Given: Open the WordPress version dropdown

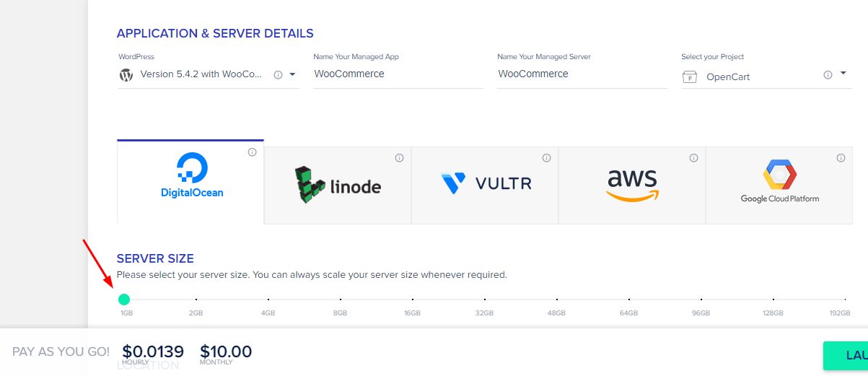Looking at the screenshot, I should pos(292,74).
